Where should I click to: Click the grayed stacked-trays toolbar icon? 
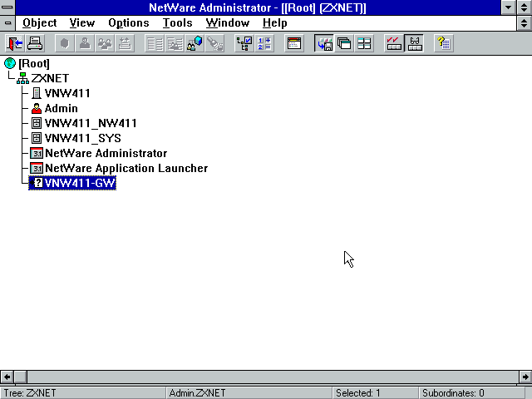click(x=125, y=43)
